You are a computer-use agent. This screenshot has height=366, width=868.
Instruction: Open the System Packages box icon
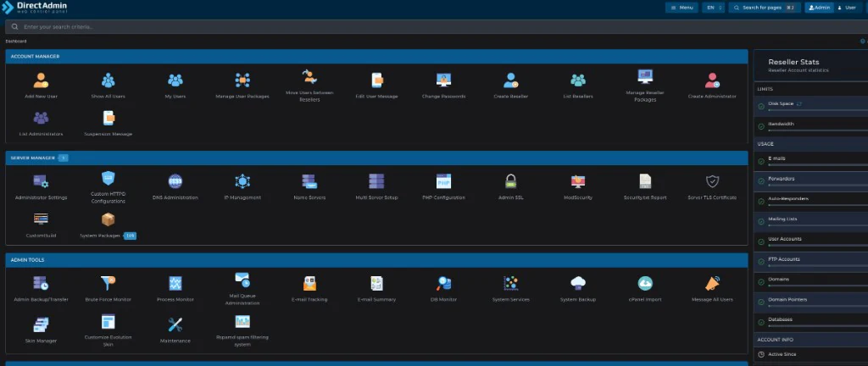[108, 219]
